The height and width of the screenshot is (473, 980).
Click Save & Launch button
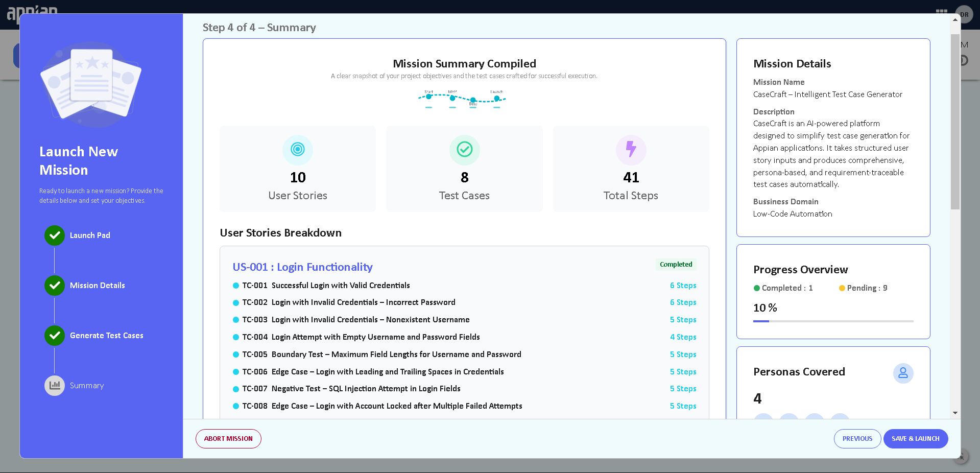tap(915, 439)
